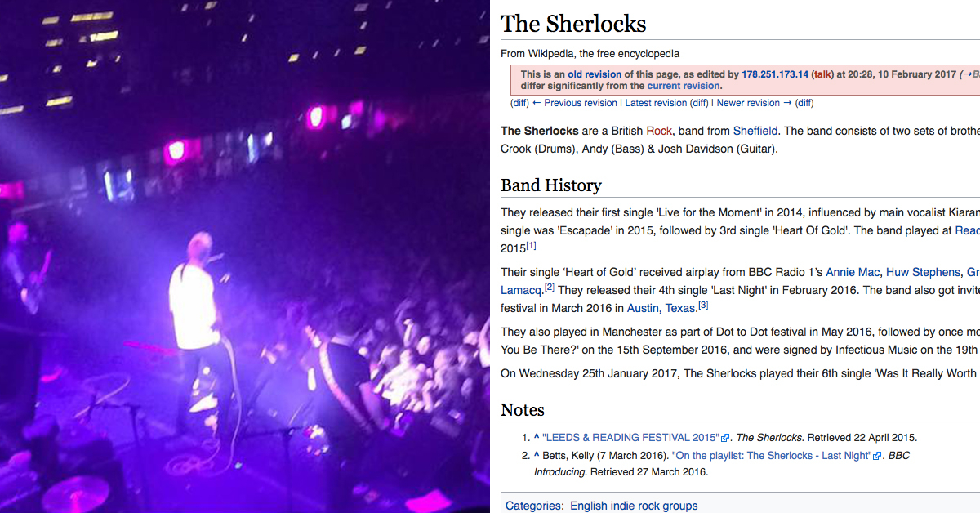Open the Annie Mac article link
Image resolution: width=980 pixels, height=513 pixels.
click(x=852, y=272)
